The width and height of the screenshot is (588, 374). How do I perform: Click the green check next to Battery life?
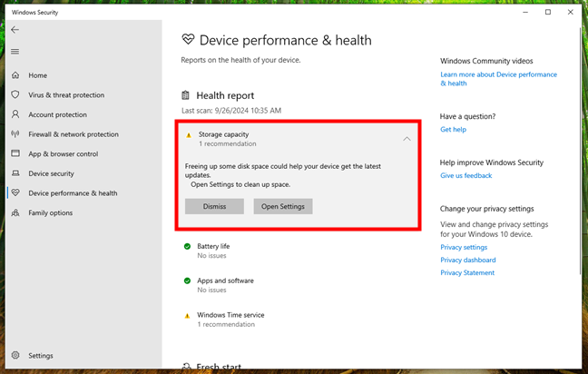coord(187,246)
